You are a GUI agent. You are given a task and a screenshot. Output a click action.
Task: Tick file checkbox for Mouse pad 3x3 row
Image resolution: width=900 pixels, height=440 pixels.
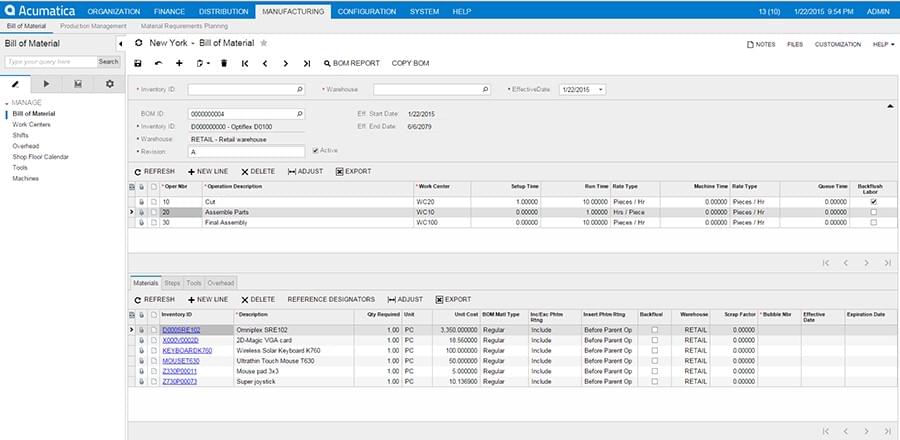[x=154, y=371]
